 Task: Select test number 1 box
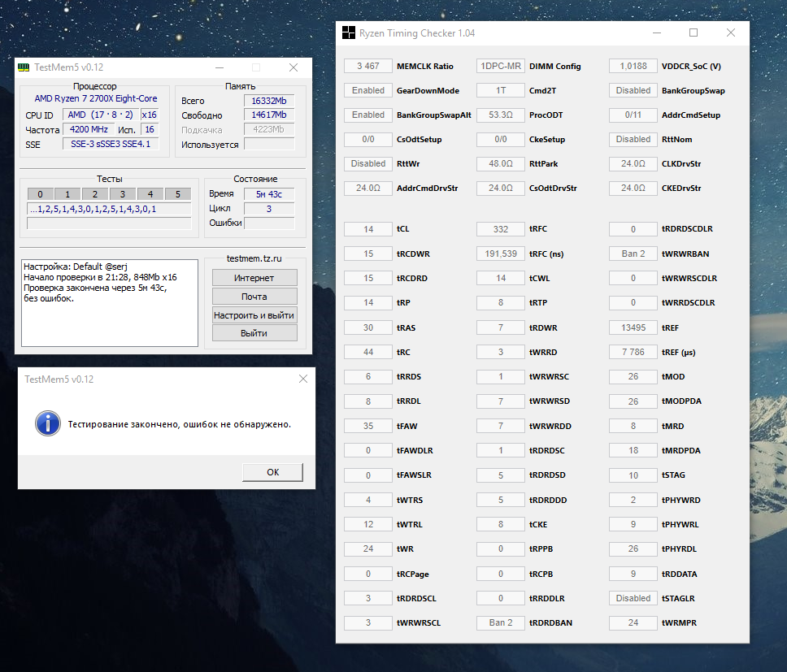pyautogui.click(x=67, y=194)
